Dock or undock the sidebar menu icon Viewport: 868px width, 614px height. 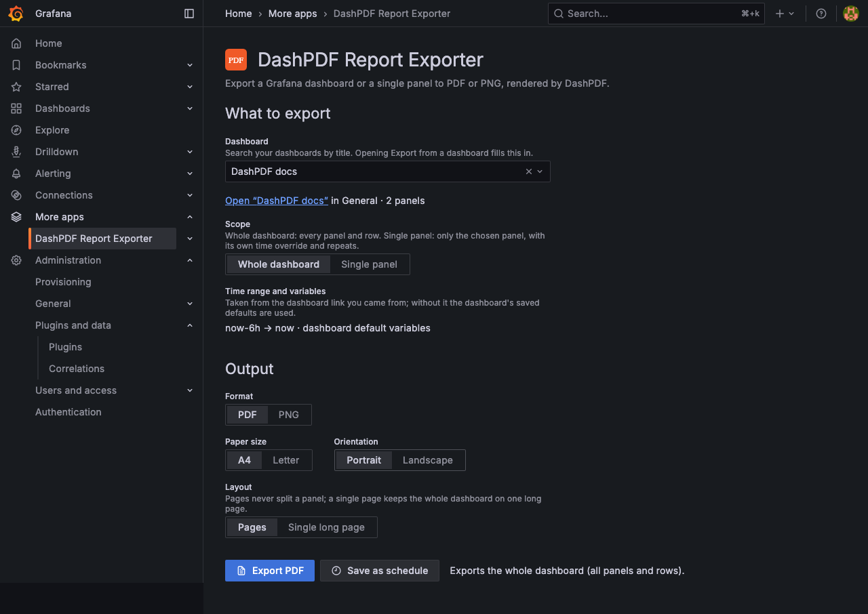189,14
